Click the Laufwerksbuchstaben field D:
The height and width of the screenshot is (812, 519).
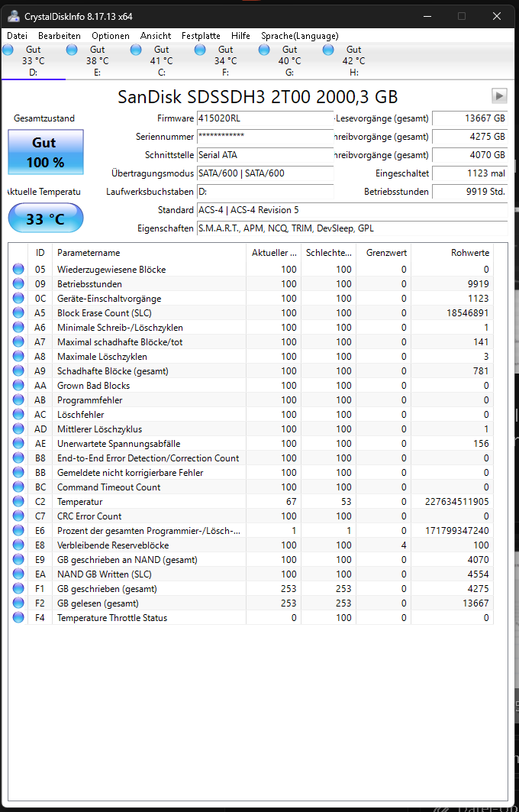[265, 192]
